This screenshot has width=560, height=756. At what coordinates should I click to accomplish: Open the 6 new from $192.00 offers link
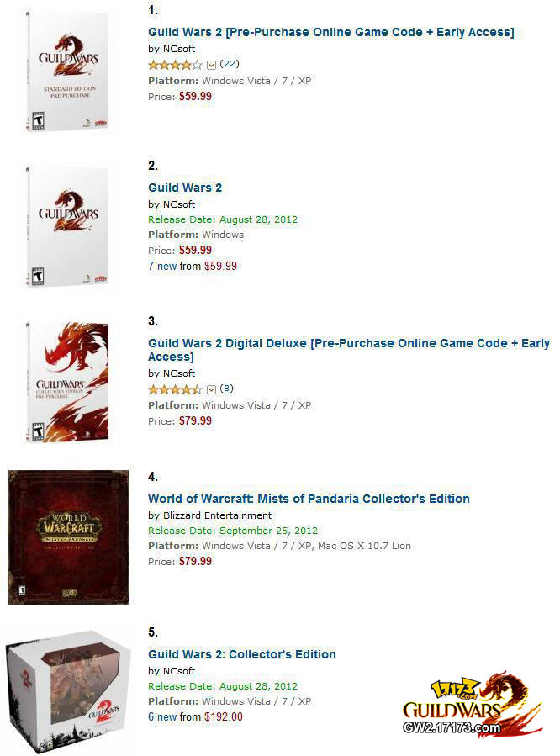pyautogui.click(x=195, y=717)
